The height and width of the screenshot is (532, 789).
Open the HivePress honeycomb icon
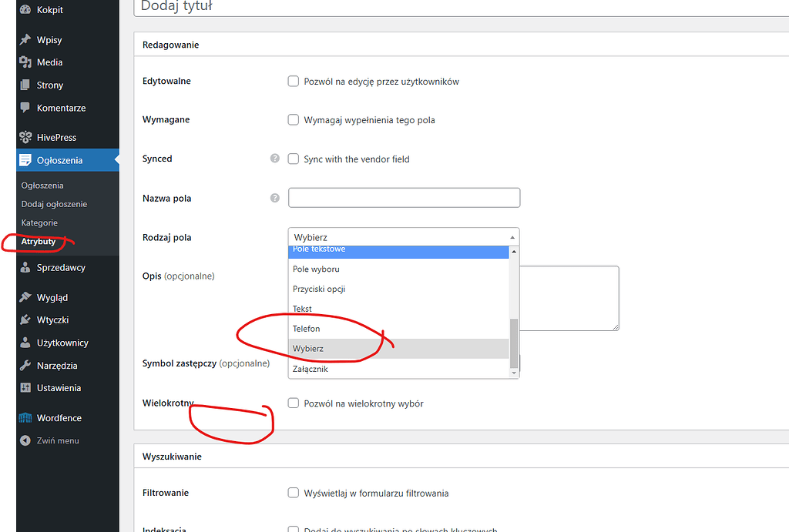(x=24, y=136)
